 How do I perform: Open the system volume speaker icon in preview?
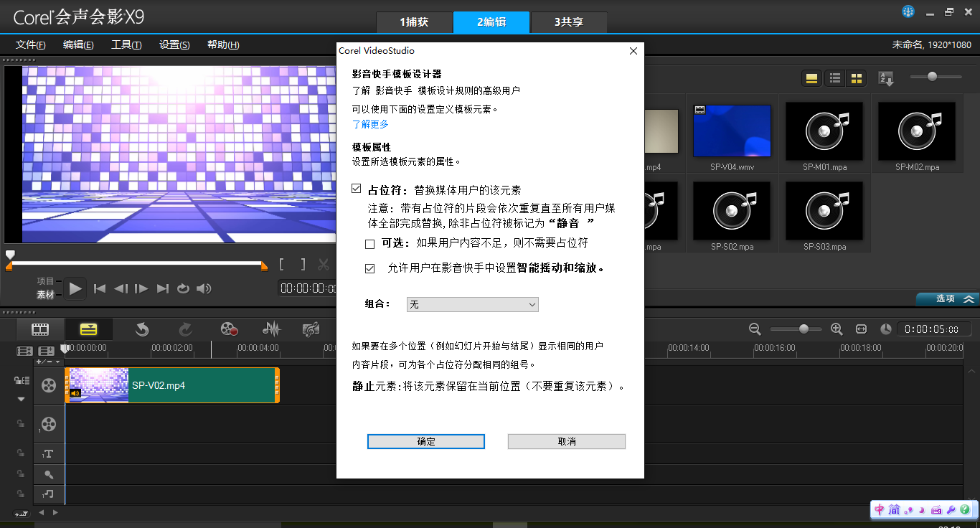pos(204,288)
